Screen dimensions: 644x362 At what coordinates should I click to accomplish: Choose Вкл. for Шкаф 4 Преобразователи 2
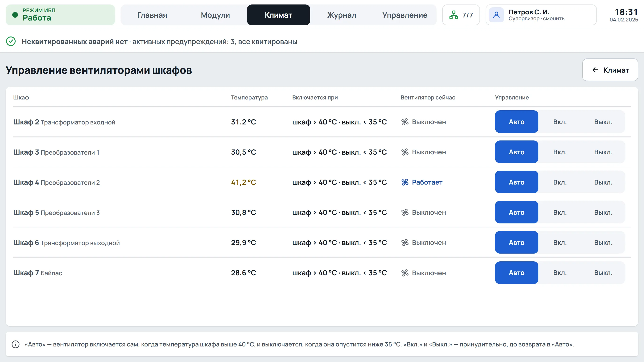tap(560, 182)
